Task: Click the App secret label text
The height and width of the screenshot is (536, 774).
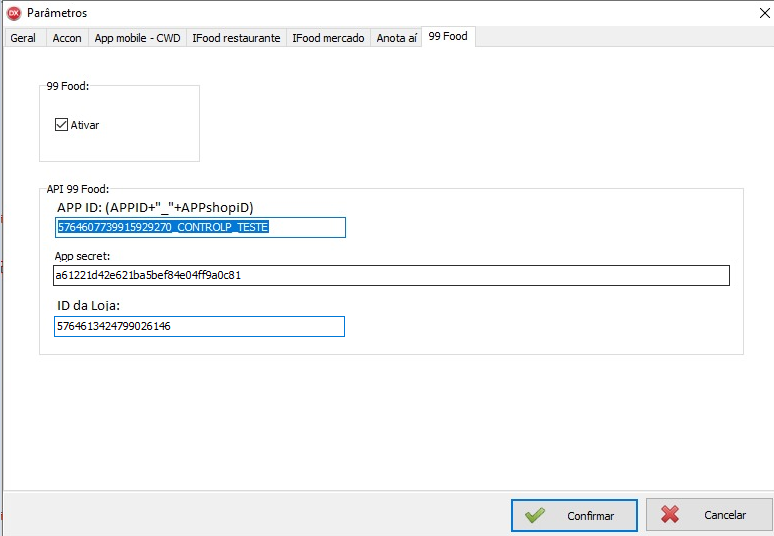Action: [x=82, y=256]
